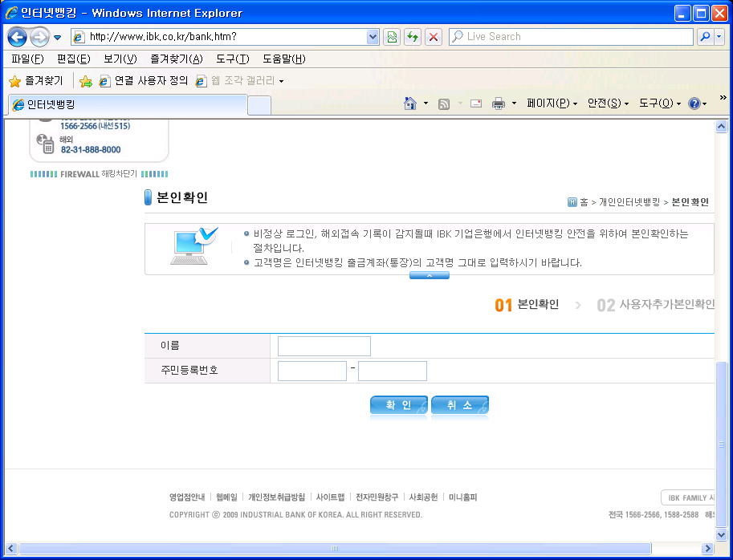Image resolution: width=733 pixels, height=560 pixels.
Task: Open the recent pages dropdown arrow
Action: coord(58,38)
